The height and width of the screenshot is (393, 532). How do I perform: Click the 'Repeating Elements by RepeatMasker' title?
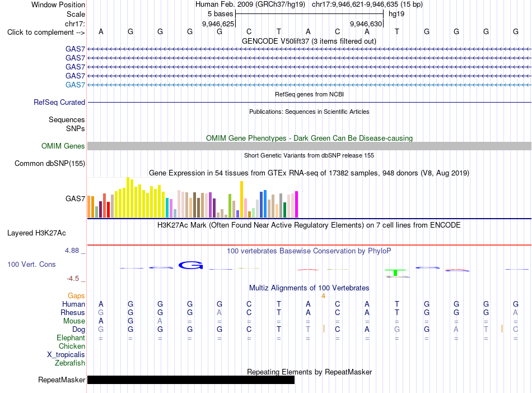[309, 372]
